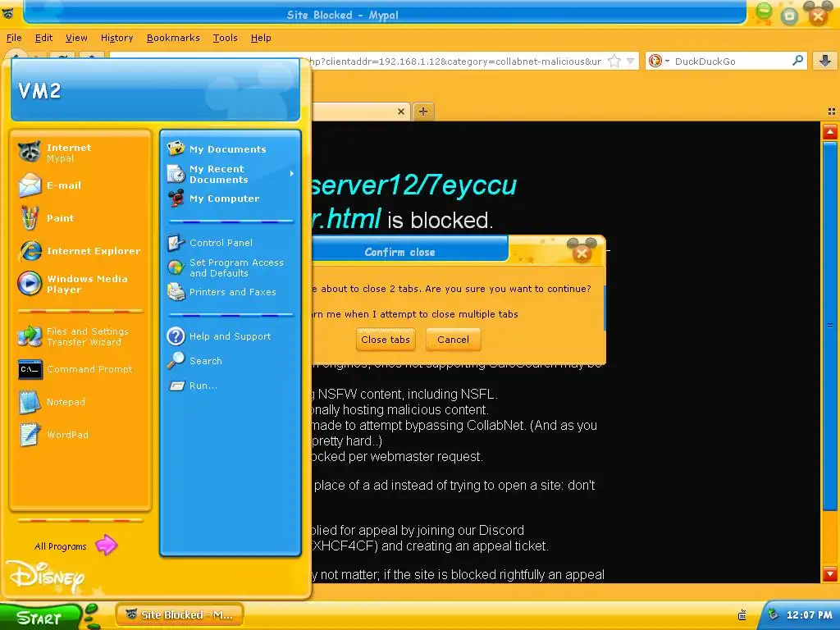840x630 pixels.
Task: Open the View menu
Action: click(76, 38)
